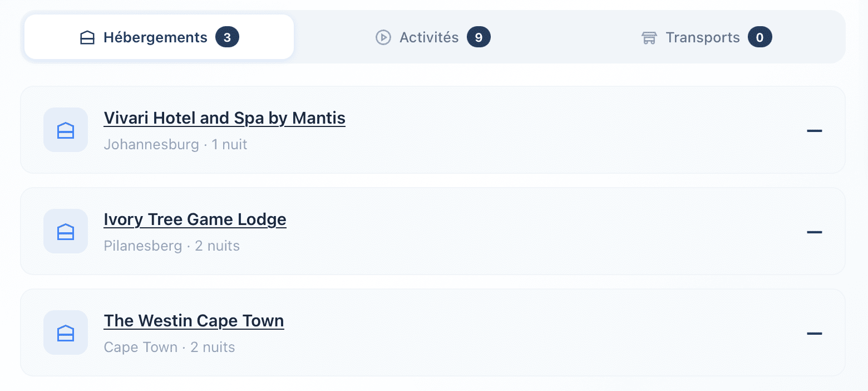Open The Westin Cape Town link
Image resolution: width=868 pixels, height=391 pixels.
194,321
